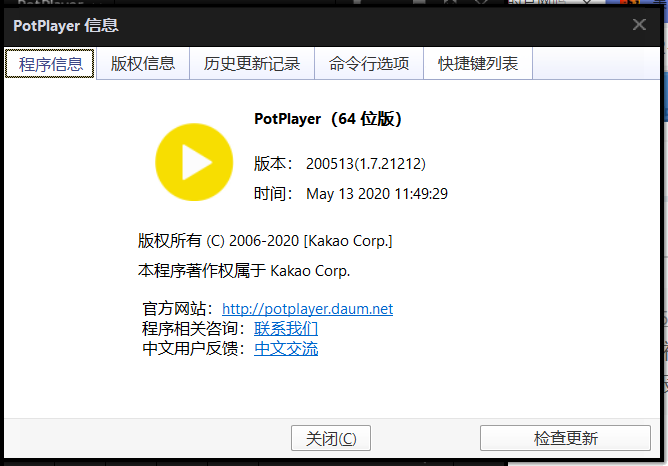Open the potplayer.daum.net website link
The height and width of the screenshot is (466, 668).
pos(308,309)
